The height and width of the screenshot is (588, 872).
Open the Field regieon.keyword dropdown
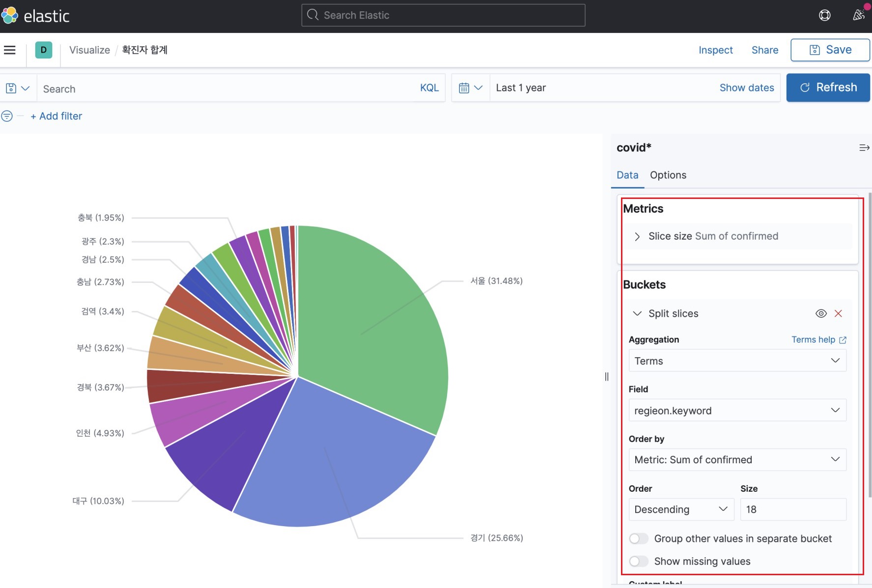[x=737, y=411]
